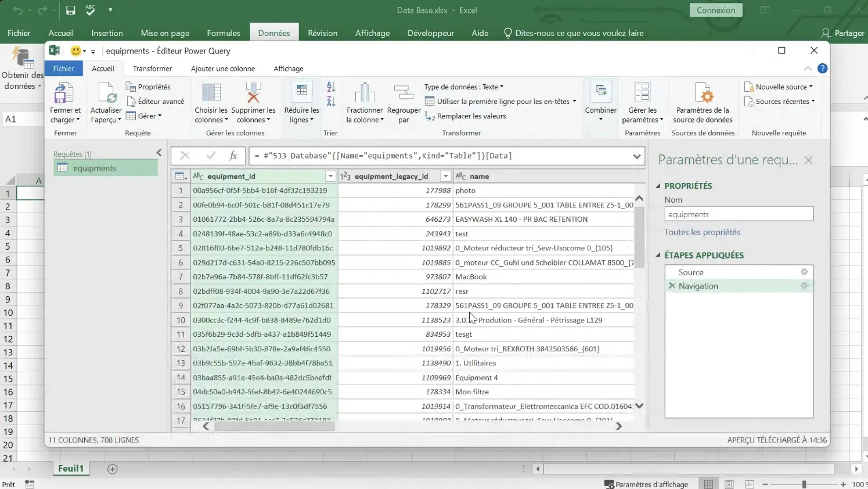Click Regrouper par icon
The width and height of the screenshot is (868, 489).
click(x=404, y=93)
